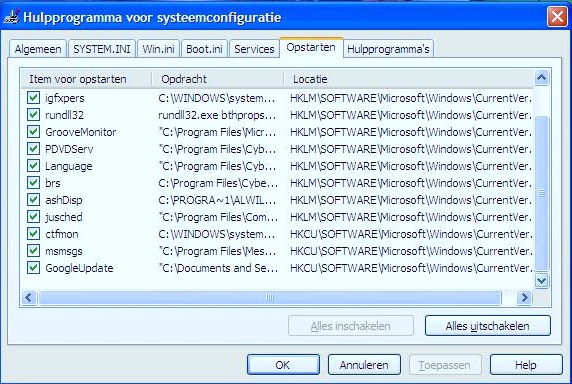Click the list's scroll up arrow
This screenshot has height=384, width=572.
[541, 78]
